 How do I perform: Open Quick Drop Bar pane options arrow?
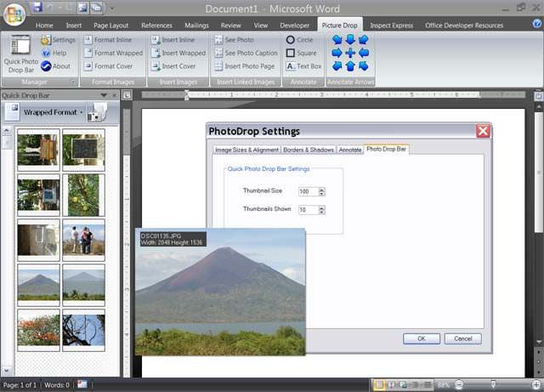tap(105, 95)
